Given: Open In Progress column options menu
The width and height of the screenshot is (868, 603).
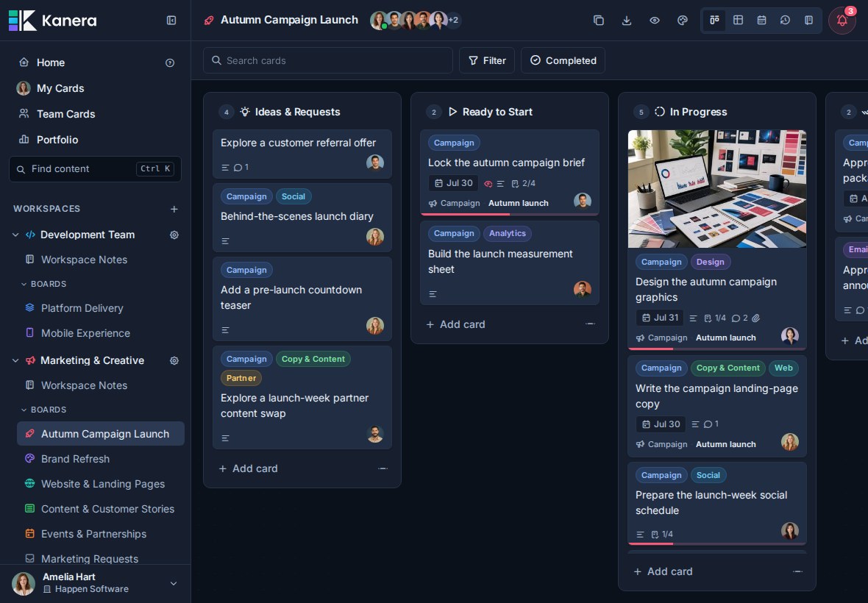Looking at the screenshot, I should pos(797,571).
